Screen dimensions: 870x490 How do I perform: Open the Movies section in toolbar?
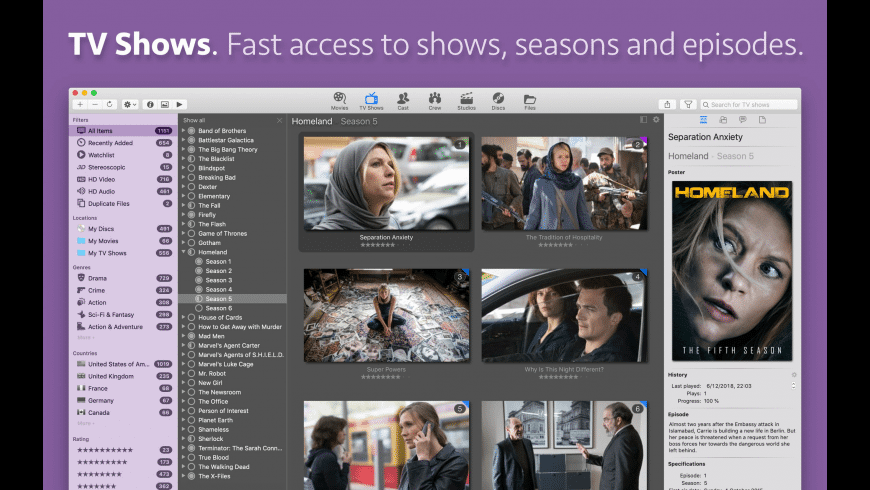[339, 100]
